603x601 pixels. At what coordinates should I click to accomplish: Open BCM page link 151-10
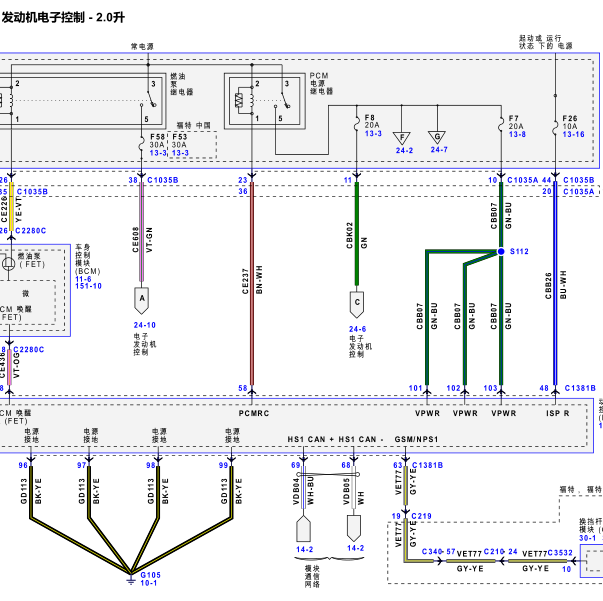tap(88, 286)
